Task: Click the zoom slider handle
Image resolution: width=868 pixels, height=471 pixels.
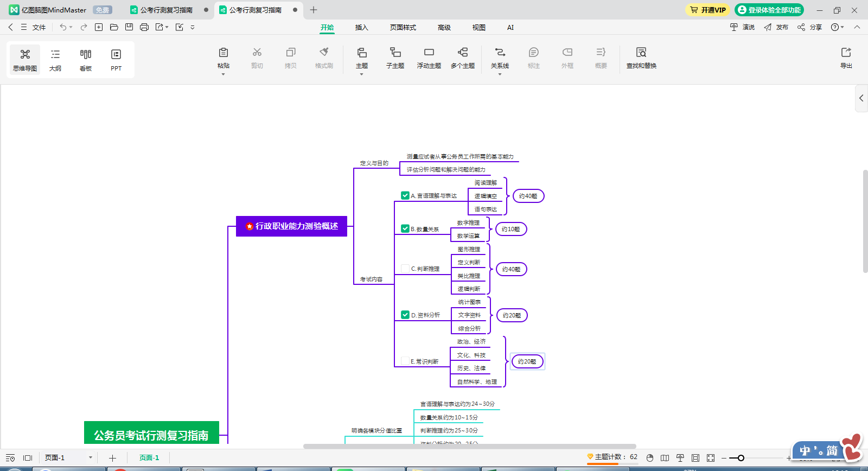Action: (741, 458)
